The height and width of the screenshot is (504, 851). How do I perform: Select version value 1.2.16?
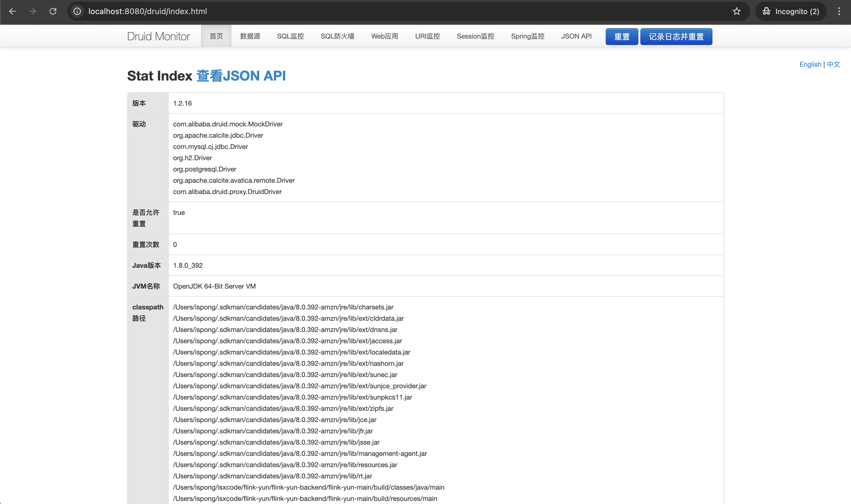coord(182,103)
